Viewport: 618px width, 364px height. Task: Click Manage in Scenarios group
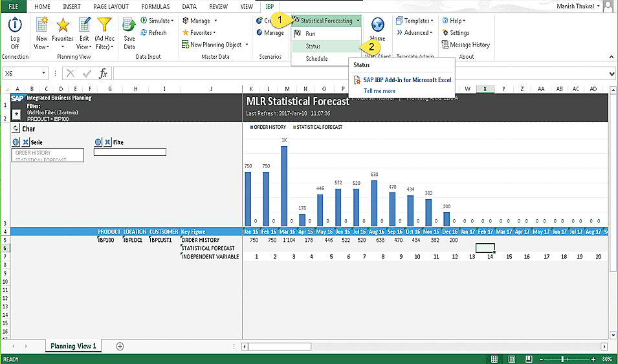(x=270, y=33)
